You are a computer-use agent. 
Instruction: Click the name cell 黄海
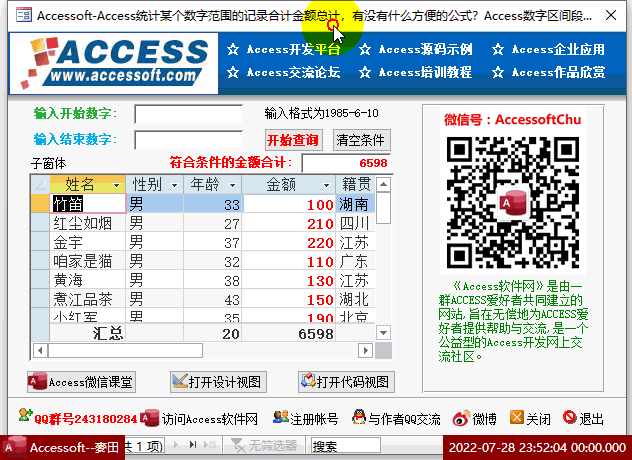click(88, 280)
